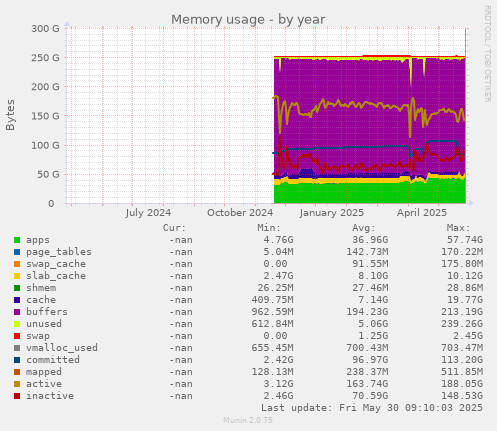Screen dimensions: 497x431
Task: Click the unused max value 239.26G
Action: [462, 324]
